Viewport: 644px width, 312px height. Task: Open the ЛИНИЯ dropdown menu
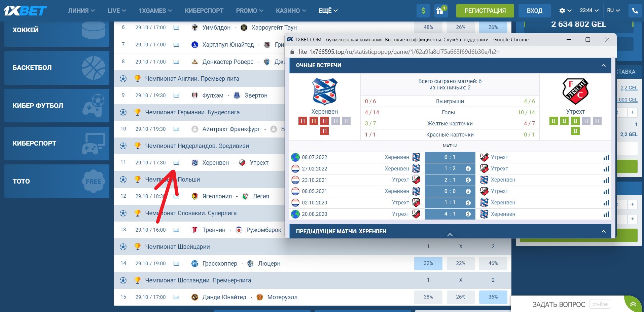click(81, 11)
